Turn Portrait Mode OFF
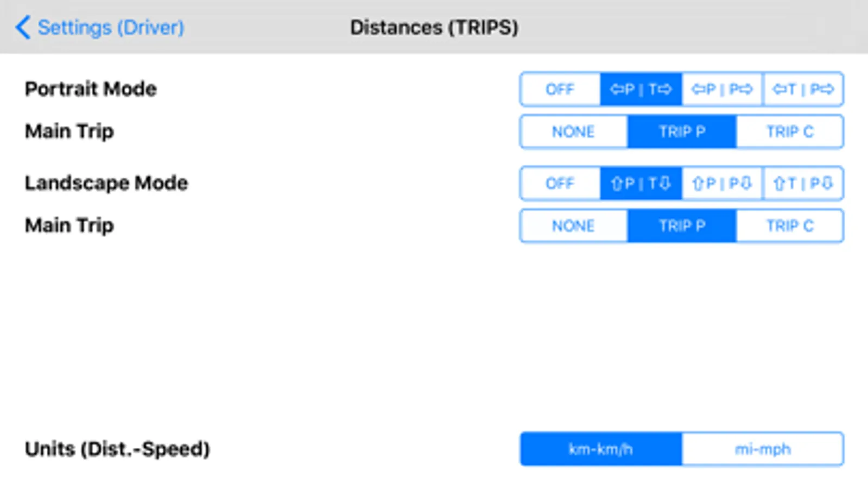 (x=560, y=89)
